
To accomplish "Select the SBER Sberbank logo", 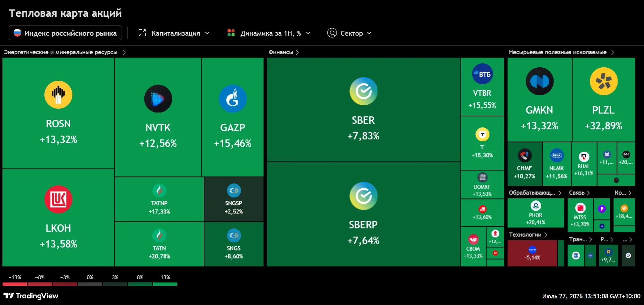I will (x=363, y=91).
